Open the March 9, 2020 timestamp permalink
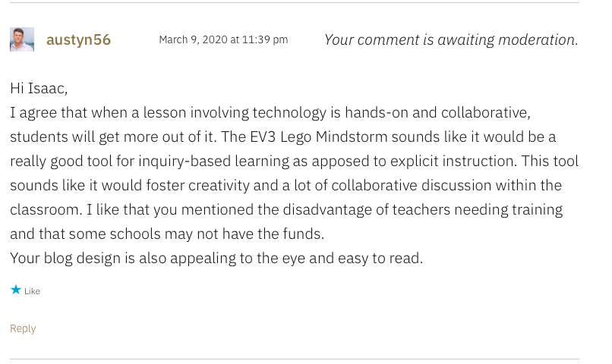 (x=223, y=39)
